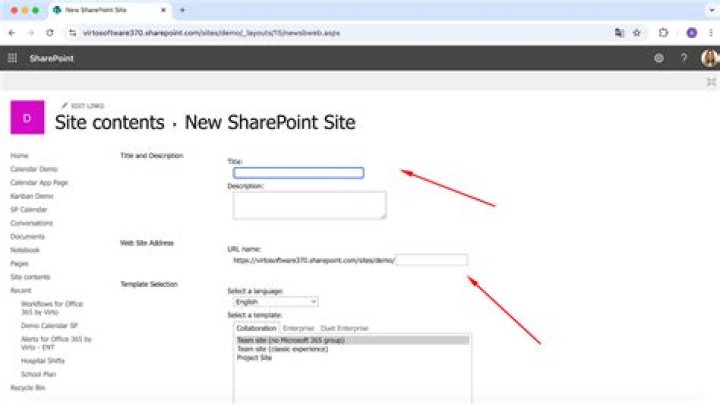This screenshot has height=404, width=720.
Task: Expand the Select a language dropdown
Action: click(273, 301)
